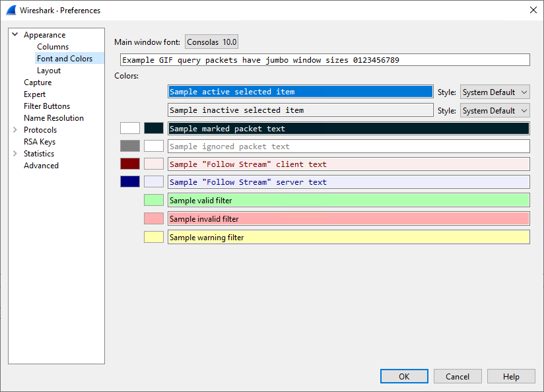544x392 pixels.
Task: Change the Follow Stream client text color swatch
Action: tap(129, 163)
